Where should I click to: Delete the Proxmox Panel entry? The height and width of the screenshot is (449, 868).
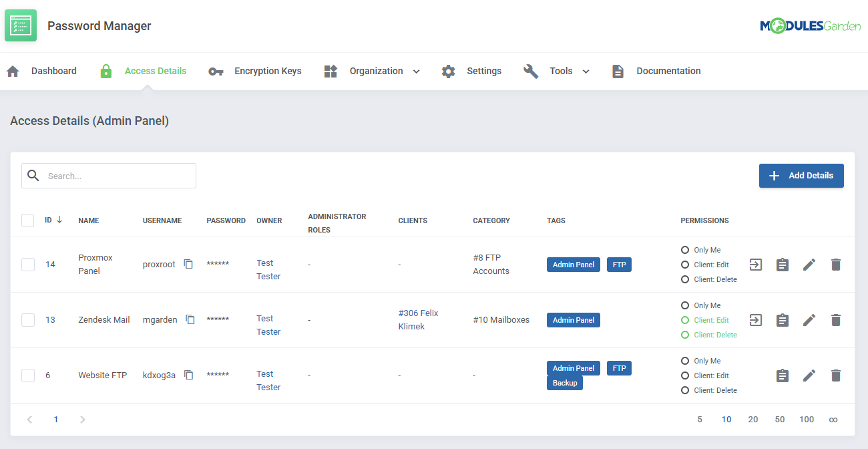click(835, 265)
